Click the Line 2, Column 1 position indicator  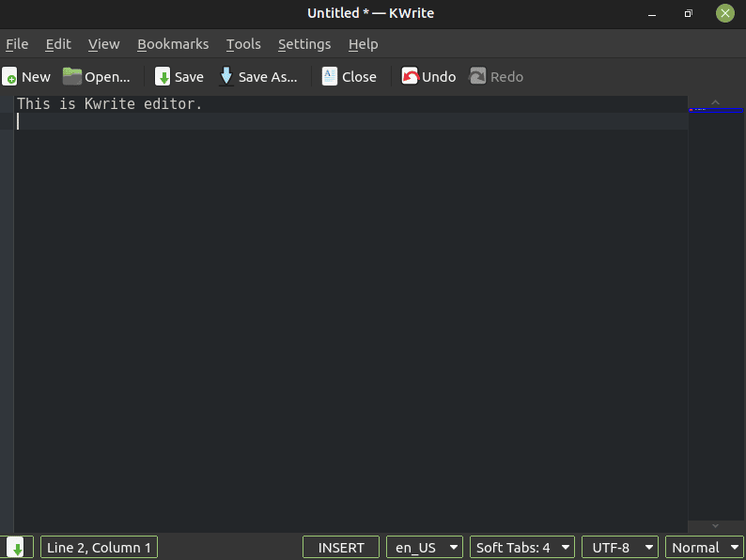click(x=99, y=547)
